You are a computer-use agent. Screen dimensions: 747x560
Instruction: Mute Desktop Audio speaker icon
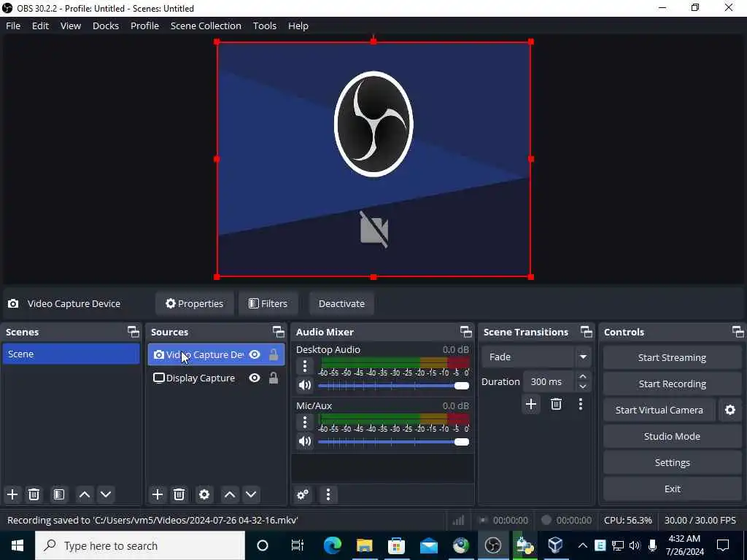click(x=305, y=385)
